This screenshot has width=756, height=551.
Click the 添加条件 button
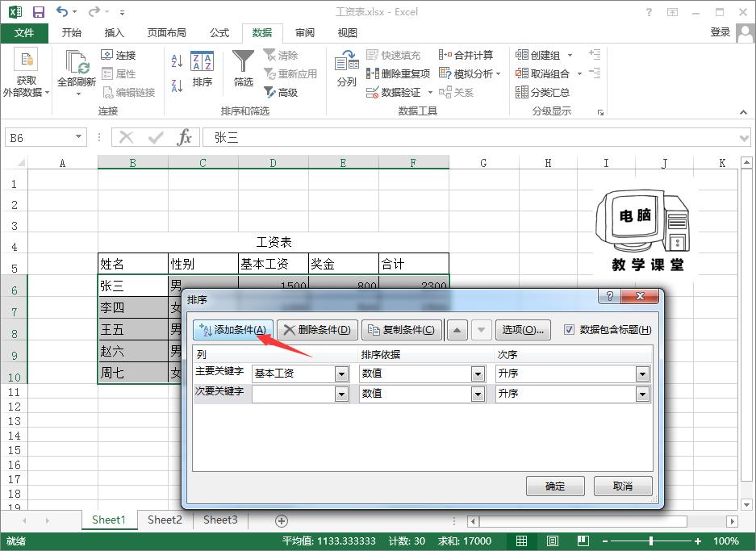pos(234,329)
